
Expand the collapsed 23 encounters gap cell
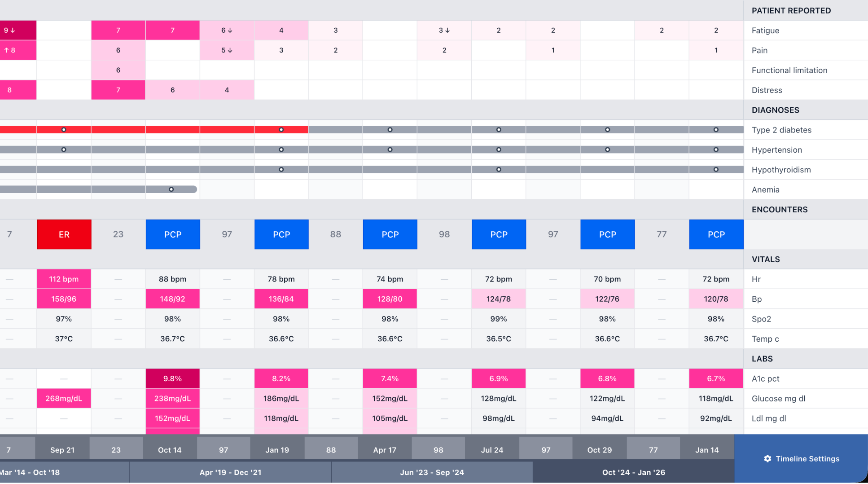pyautogui.click(x=118, y=234)
